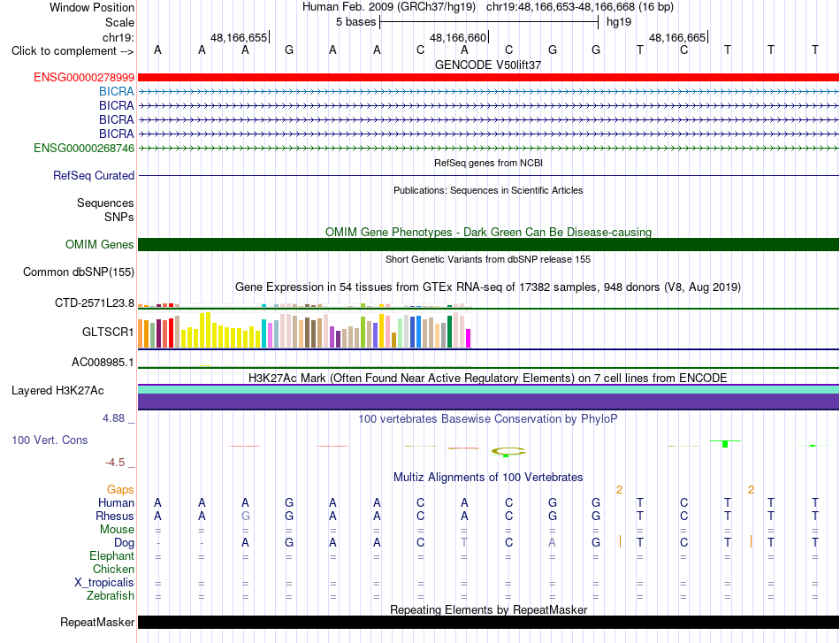Screen dimensions: 840x643
Task: Open the GENCODE V50lift37 track title
Action: coord(488,65)
